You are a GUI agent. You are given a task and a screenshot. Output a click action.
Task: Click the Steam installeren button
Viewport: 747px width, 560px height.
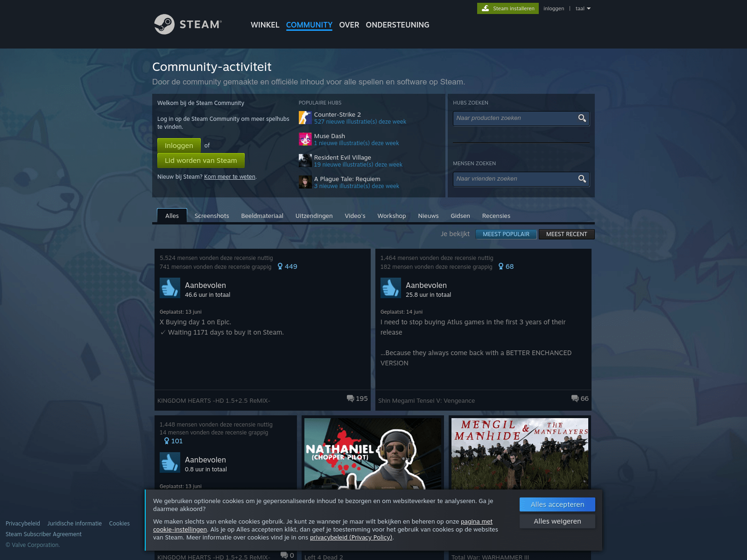pos(508,8)
